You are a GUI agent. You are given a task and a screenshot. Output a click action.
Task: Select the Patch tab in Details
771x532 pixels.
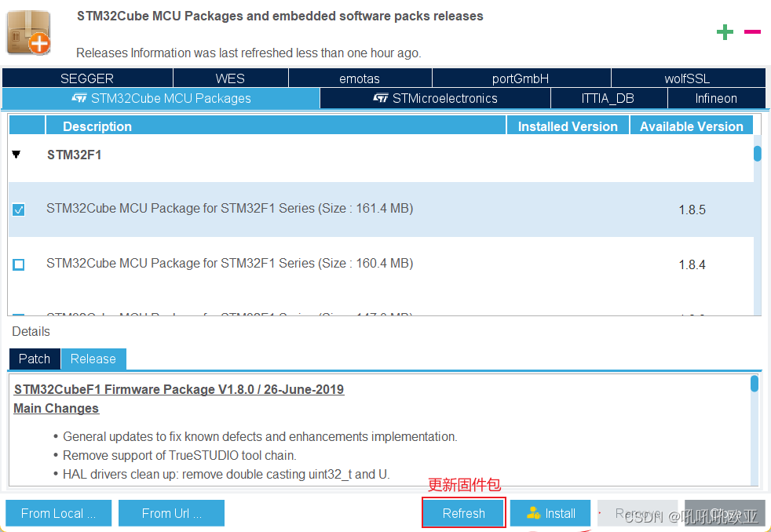coord(34,359)
